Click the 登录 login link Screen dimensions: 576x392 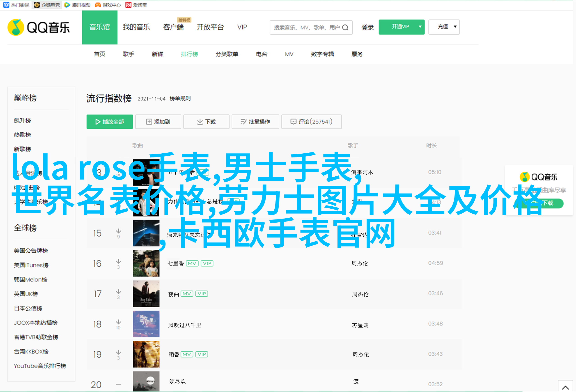coord(367,27)
